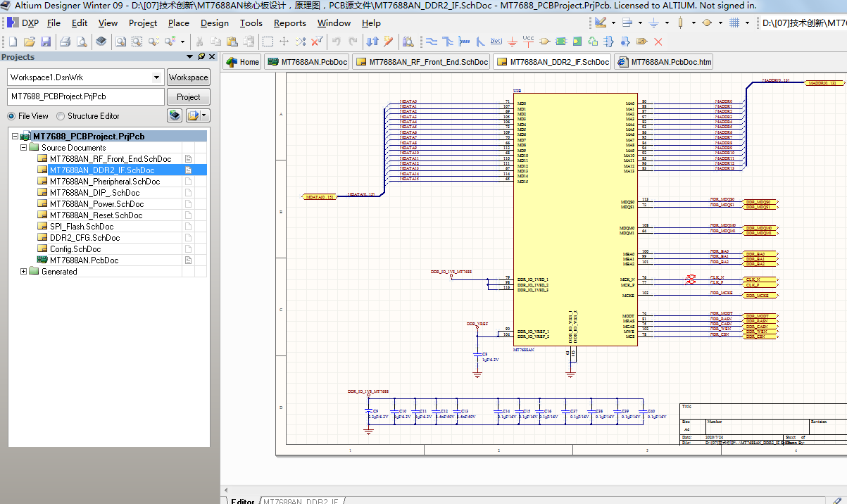
Task: Open the Reports menu
Action: coord(290,23)
